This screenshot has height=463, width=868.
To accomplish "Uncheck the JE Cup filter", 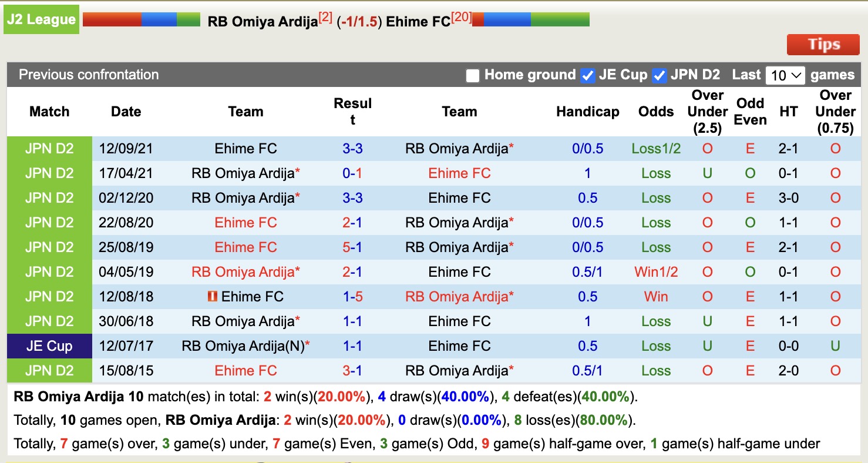I will 588,75.
